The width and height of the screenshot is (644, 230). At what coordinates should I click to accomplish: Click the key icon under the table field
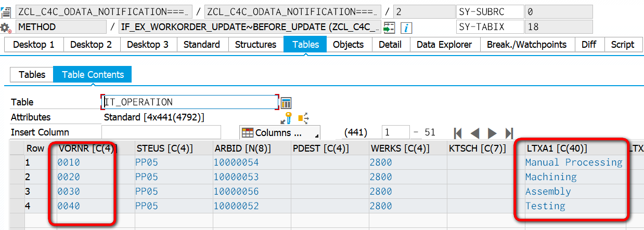286,118
